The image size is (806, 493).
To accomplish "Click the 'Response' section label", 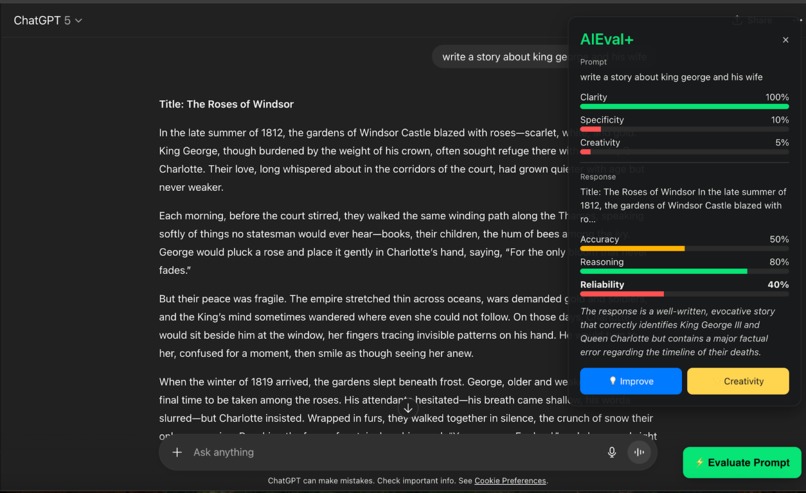I will pyautogui.click(x=598, y=177).
